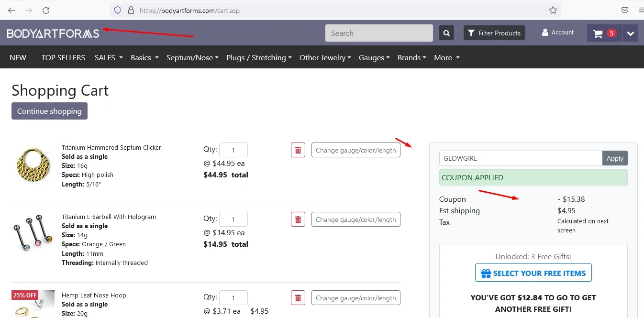Viewport: 644px width, 318px height.
Task: Expand the Septum/Nose menu
Action: coord(192,57)
